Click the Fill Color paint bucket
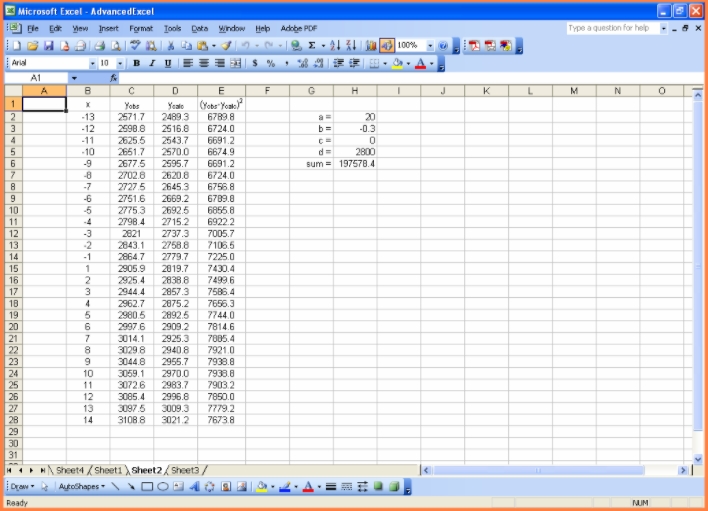Image resolution: width=708 pixels, height=511 pixels. (398, 63)
